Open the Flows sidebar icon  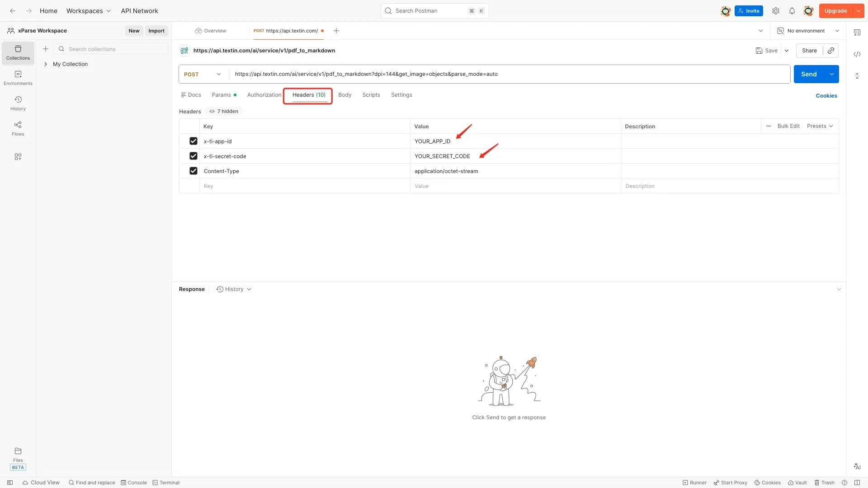click(18, 128)
